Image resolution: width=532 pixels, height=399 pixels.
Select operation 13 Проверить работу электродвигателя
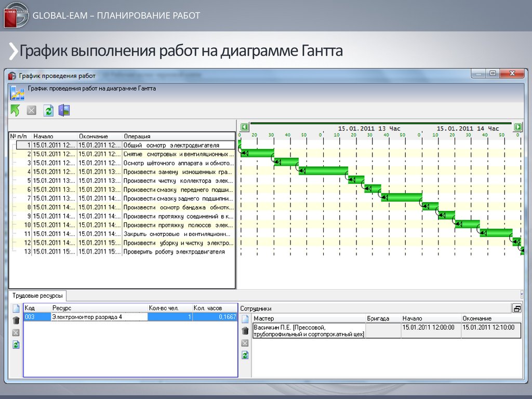click(174, 251)
